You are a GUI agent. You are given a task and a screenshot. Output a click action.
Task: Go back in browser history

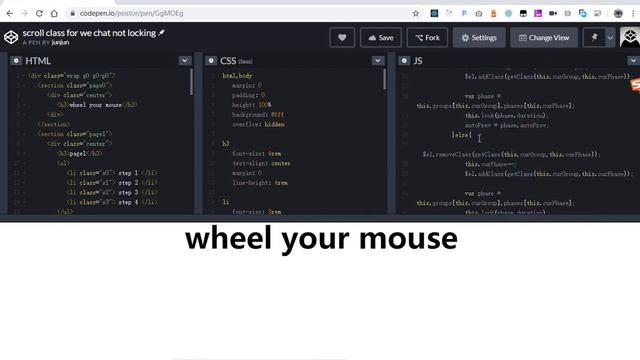pos(9,13)
